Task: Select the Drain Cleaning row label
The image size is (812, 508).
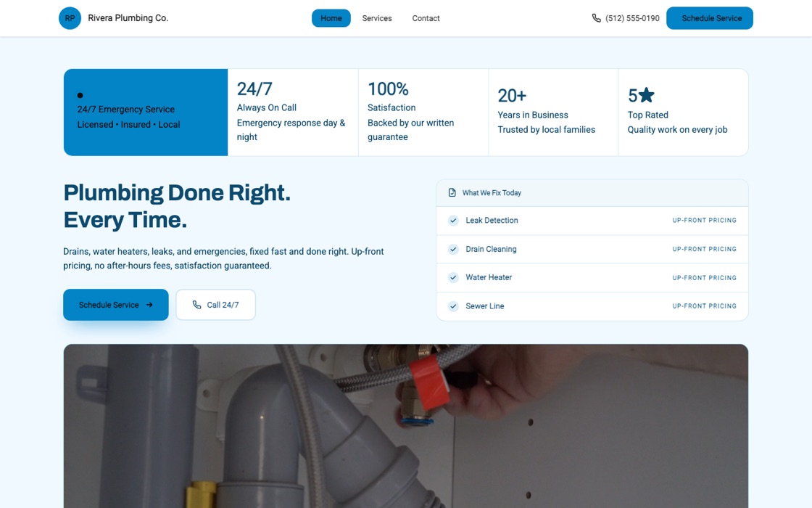Action: point(491,250)
